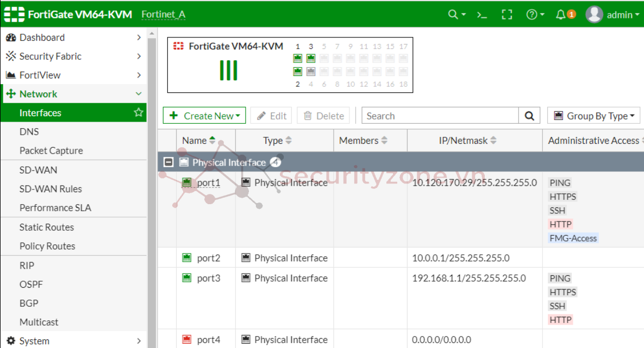The image size is (644, 348).
Task: Click the search magnifier button
Action: click(529, 116)
